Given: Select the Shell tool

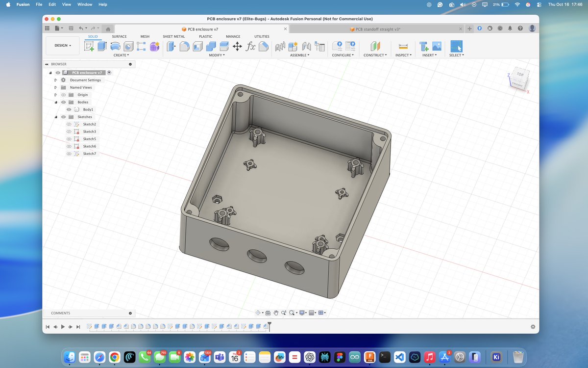Looking at the screenshot, I should point(197,46).
